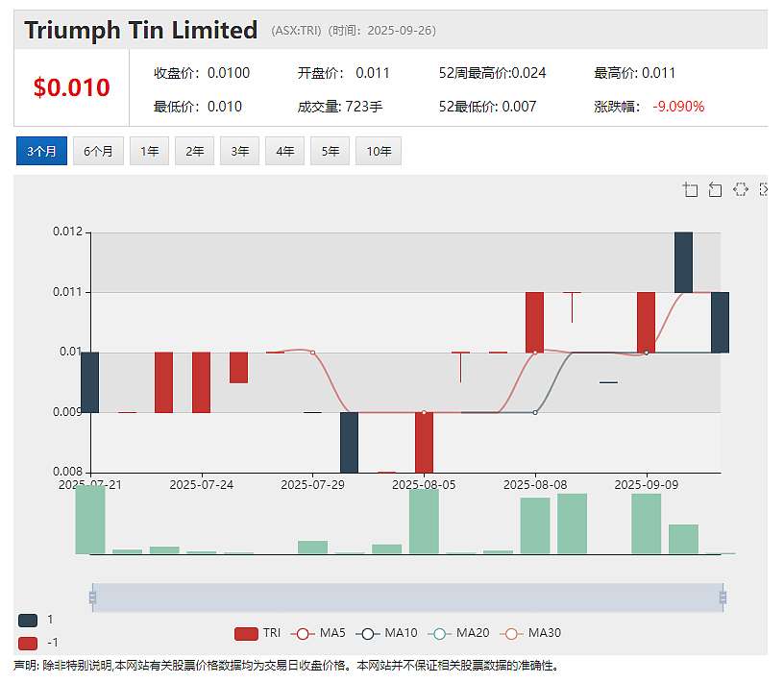Click the red swatch labeled -1
Image resolution: width=784 pixels, height=683 pixels.
(28, 643)
